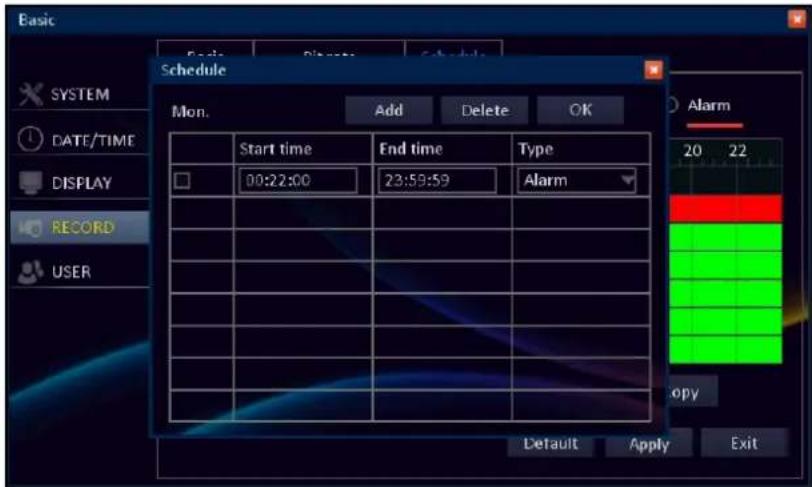Click the Add button
This screenshot has height=487, width=812.
coord(389,110)
